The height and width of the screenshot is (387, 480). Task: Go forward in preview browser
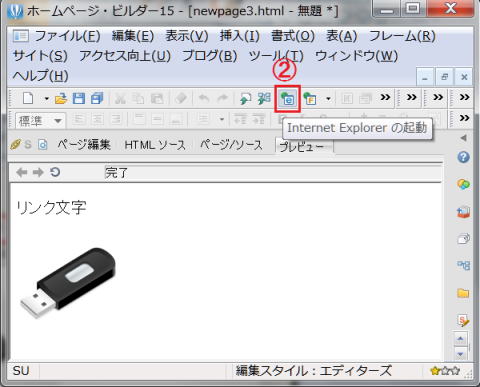pyautogui.click(x=38, y=172)
